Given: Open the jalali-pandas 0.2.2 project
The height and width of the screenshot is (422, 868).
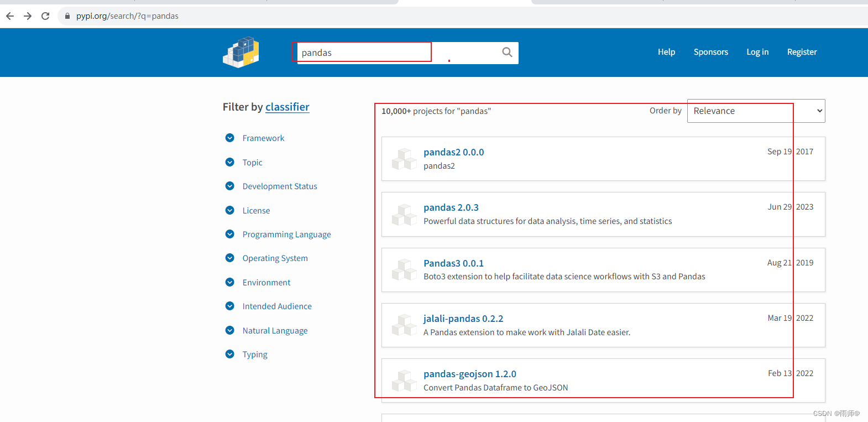Looking at the screenshot, I should 463,319.
